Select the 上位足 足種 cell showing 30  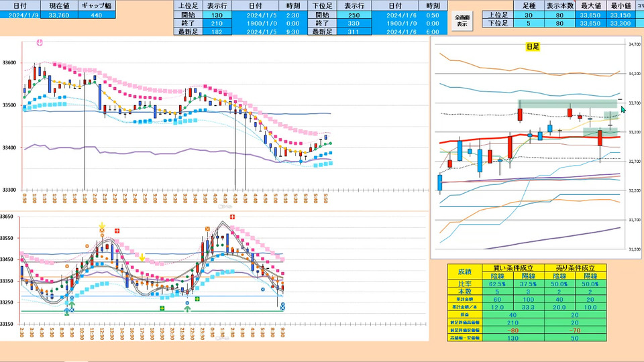coord(529,15)
